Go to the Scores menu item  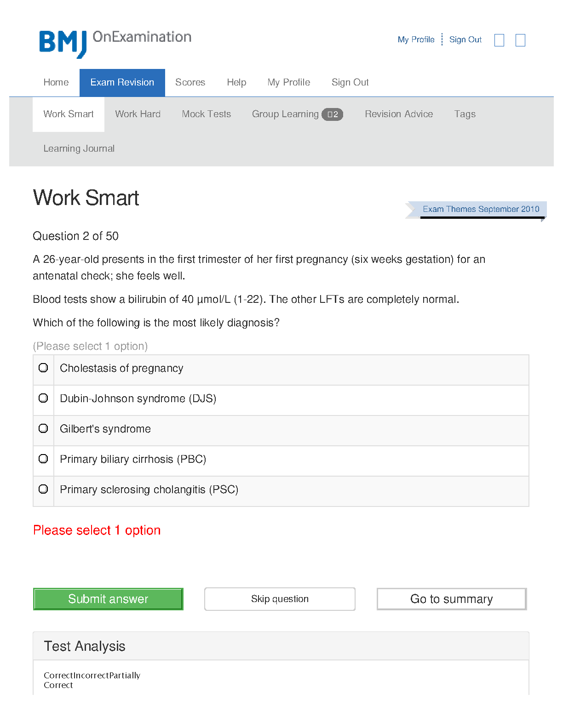coord(190,83)
